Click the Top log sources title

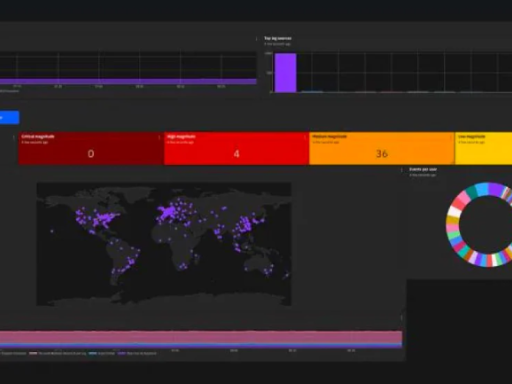click(278, 38)
